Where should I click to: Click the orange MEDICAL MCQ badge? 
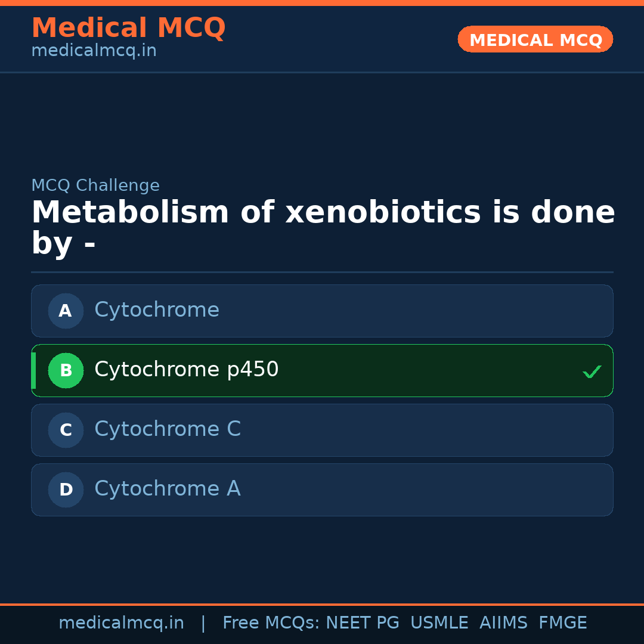point(535,39)
